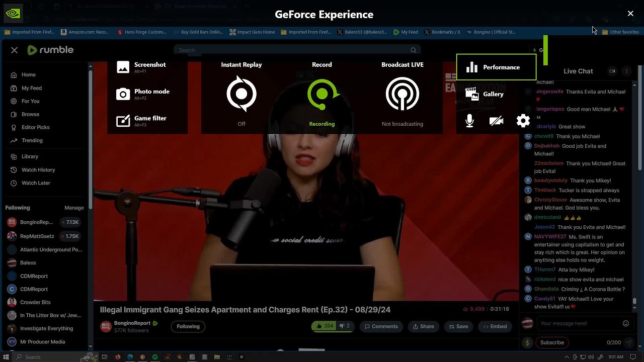Open Trending in Rumble sidebar
Image resolution: width=644 pixels, height=362 pixels.
(26, 140)
